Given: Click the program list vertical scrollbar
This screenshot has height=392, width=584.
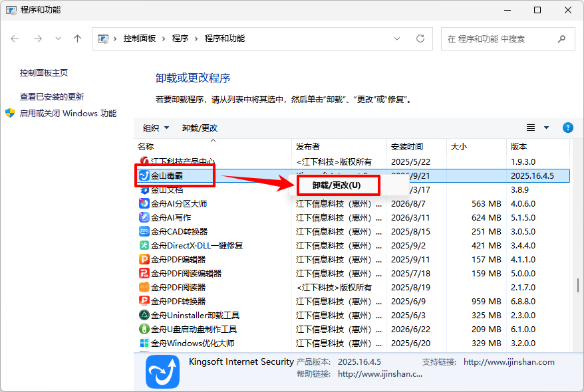Looking at the screenshot, I should (x=577, y=285).
